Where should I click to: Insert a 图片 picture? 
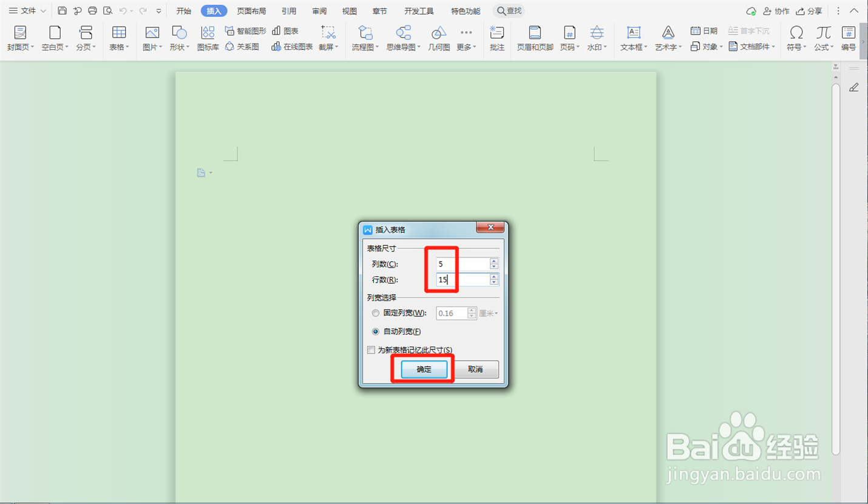point(152,38)
